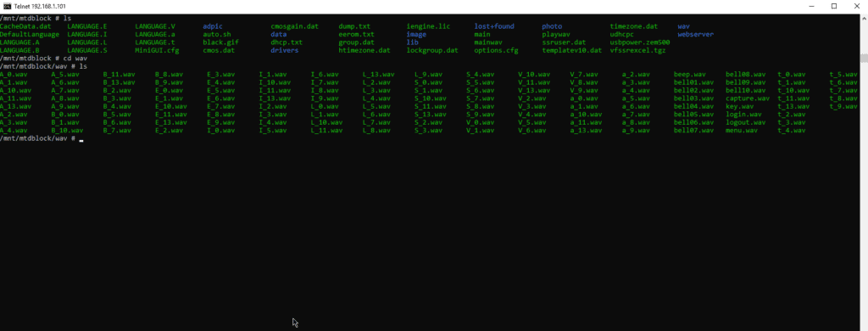Minimize the Telnet window
Image resolution: width=868 pixels, height=331 pixels.
[x=811, y=6]
